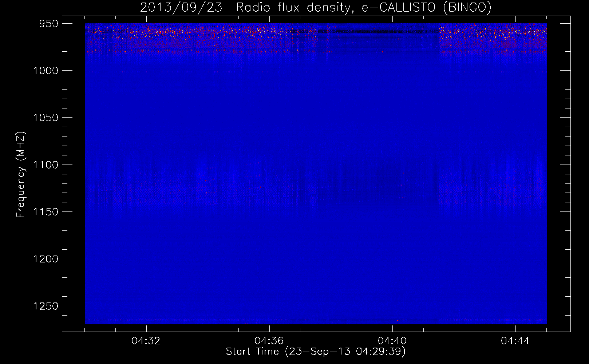Click the 1250 frequency tick label
The width and height of the screenshot is (589, 364).
(x=46, y=306)
